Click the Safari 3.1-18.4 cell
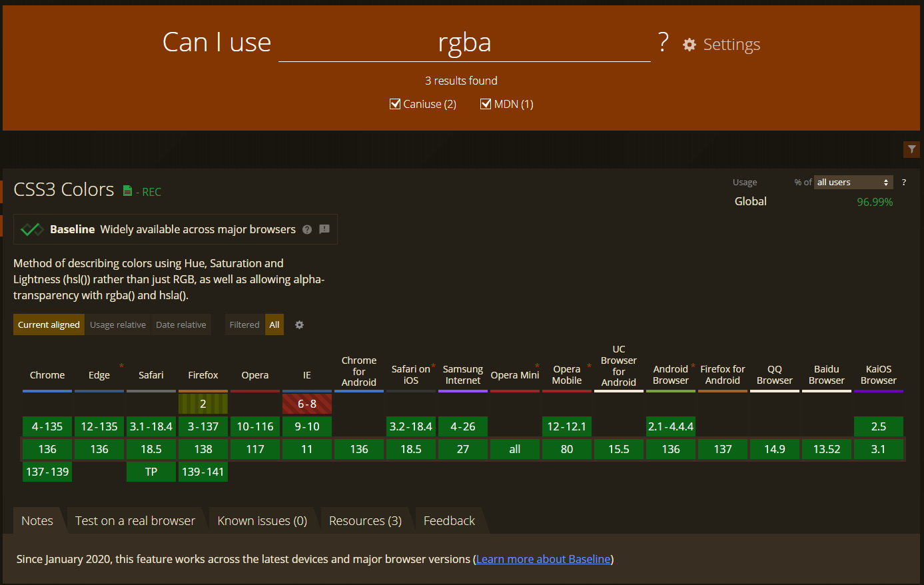 click(151, 426)
